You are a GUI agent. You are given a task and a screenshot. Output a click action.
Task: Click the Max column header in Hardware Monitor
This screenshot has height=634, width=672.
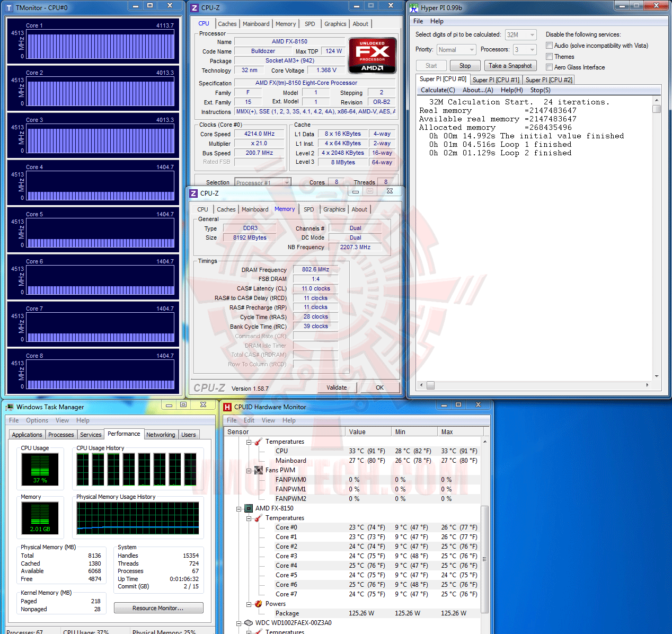(x=461, y=432)
